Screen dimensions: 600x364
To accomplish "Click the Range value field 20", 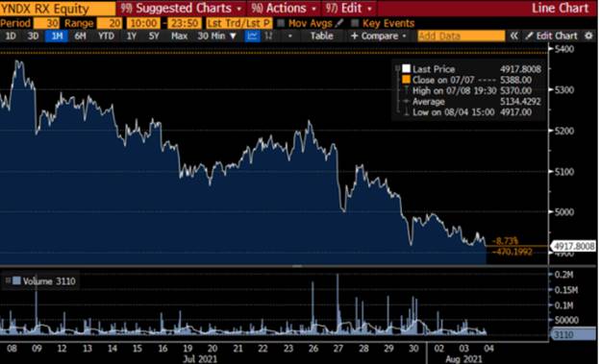I will [110, 23].
